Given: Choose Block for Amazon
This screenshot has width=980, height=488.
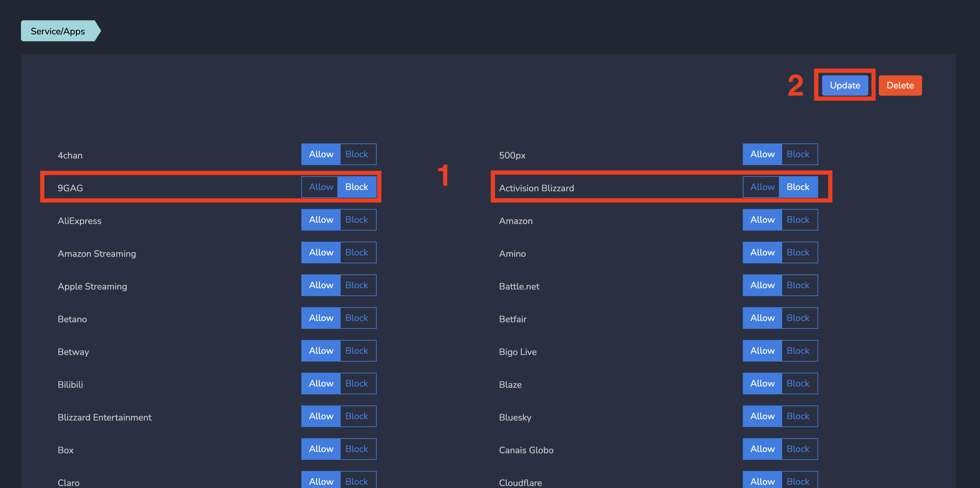Looking at the screenshot, I should tap(798, 219).
